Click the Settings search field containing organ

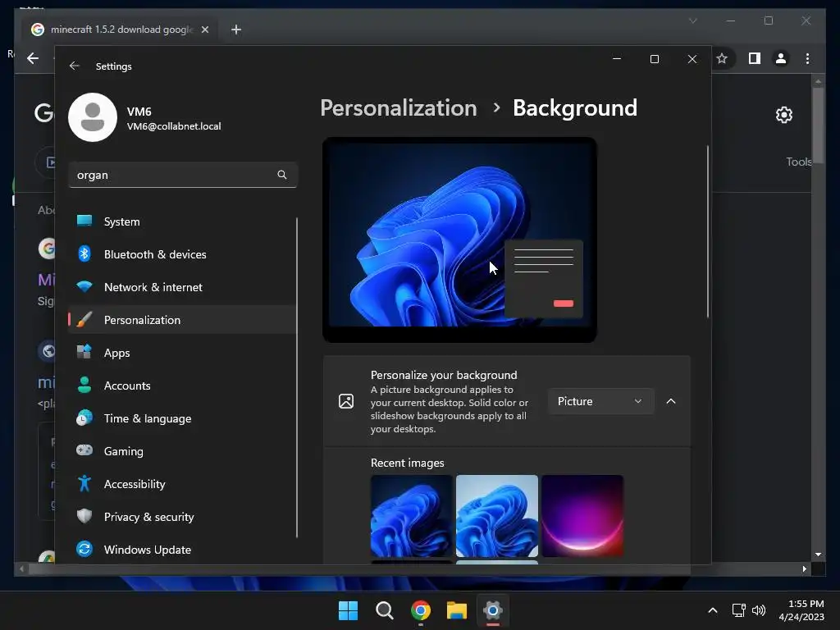point(183,175)
